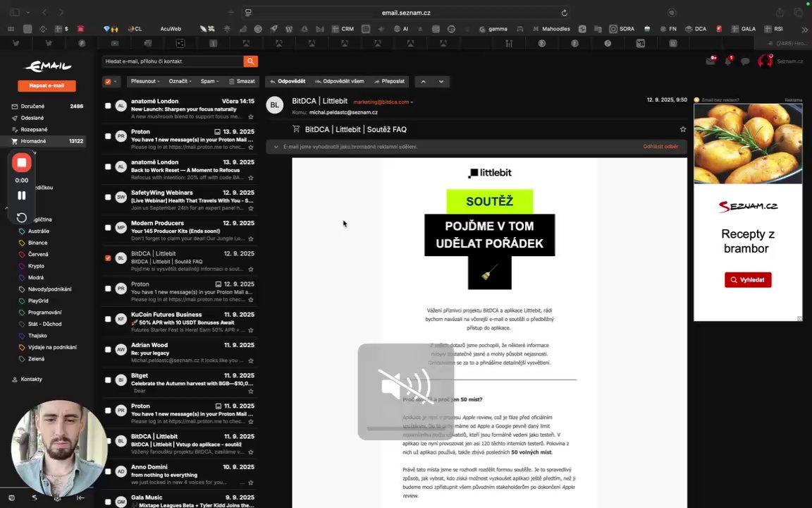Click the Přeposlat button

click(x=389, y=81)
